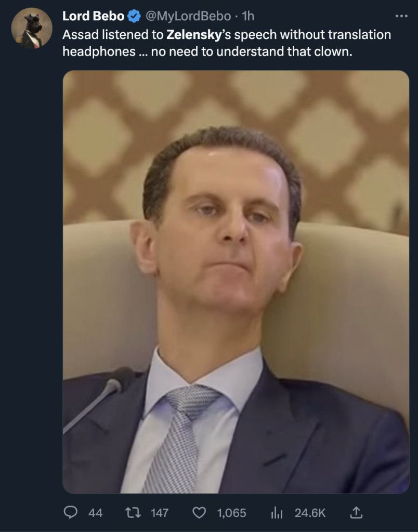Click the 44 replies count
Viewport: 418px width, 532px height.
click(x=96, y=513)
